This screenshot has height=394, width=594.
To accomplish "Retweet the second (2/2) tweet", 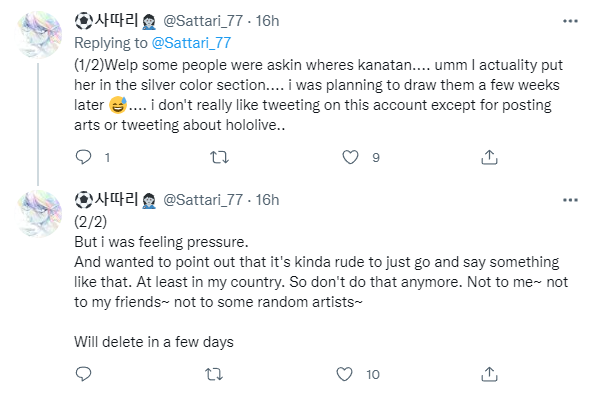I will click(214, 374).
